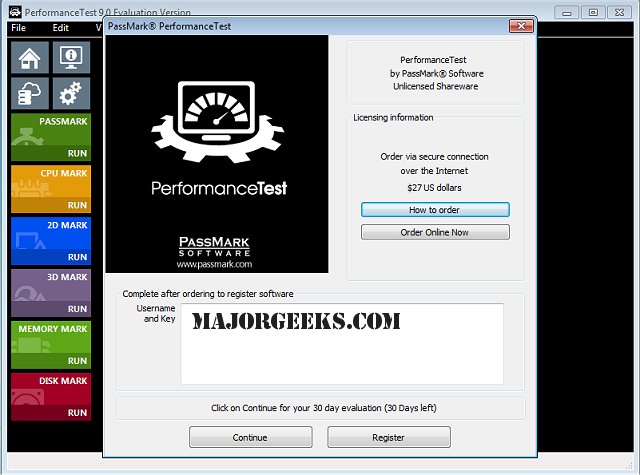Run the 2D Mark test tile
Screen dimensions: 640x475
tap(51, 241)
